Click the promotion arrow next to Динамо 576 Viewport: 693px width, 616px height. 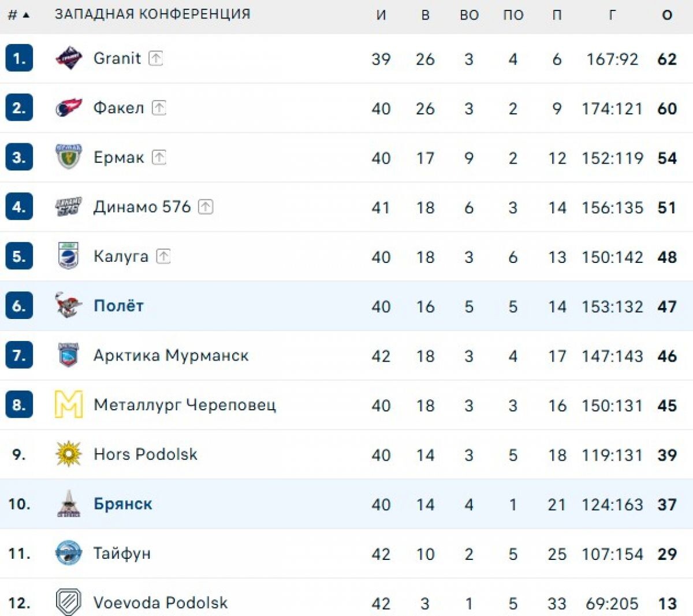pyautogui.click(x=206, y=206)
